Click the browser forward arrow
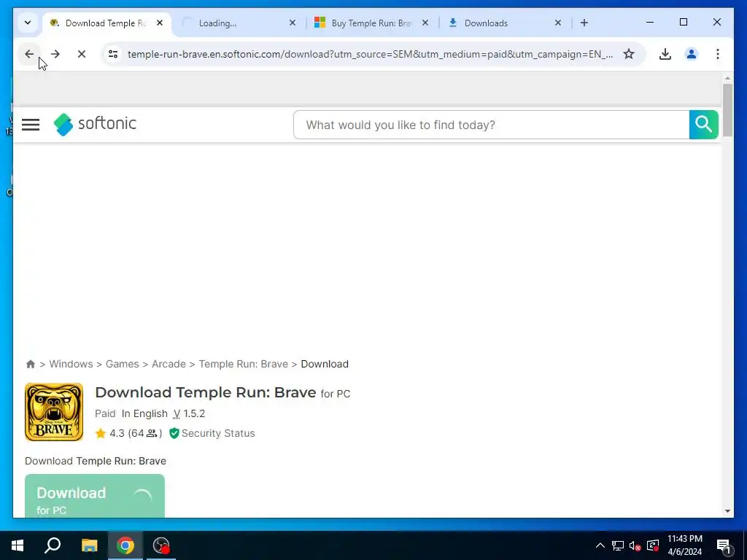This screenshot has width=747, height=560. [x=55, y=54]
